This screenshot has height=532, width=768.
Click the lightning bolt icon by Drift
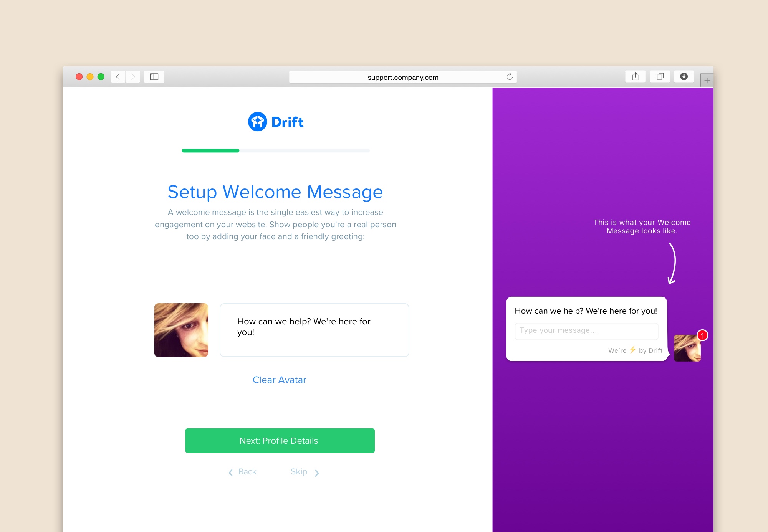(632, 350)
